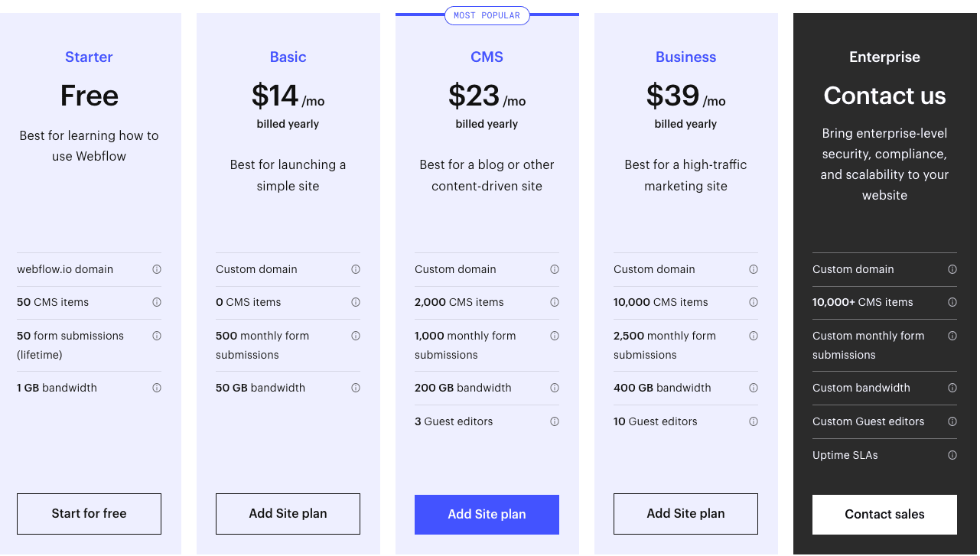This screenshot has height=556, width=980.
Task: Show info for 2,000 CMS items
Action: tap(555, 302)
